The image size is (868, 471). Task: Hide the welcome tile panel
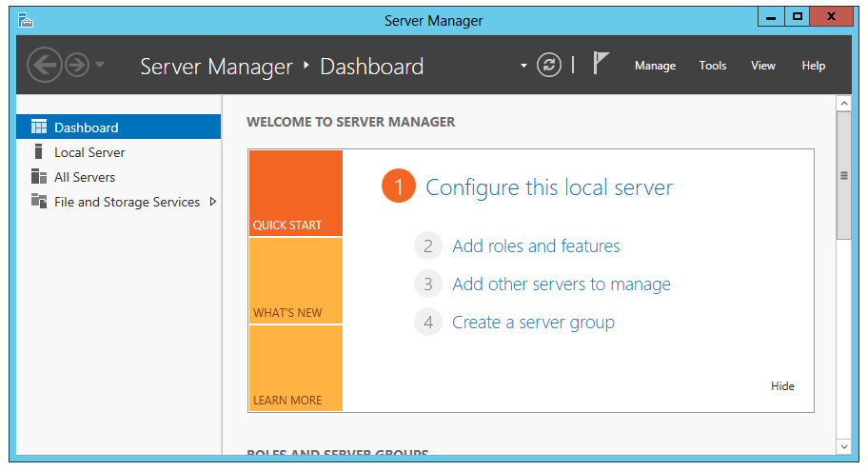pyautogui.click(x=782, y=386)
